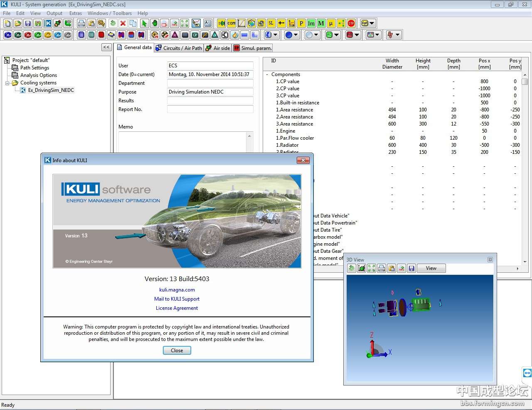Open the License Agreement link
The image size is (532, 410).
pyautogui.click(x=177, y=308)
